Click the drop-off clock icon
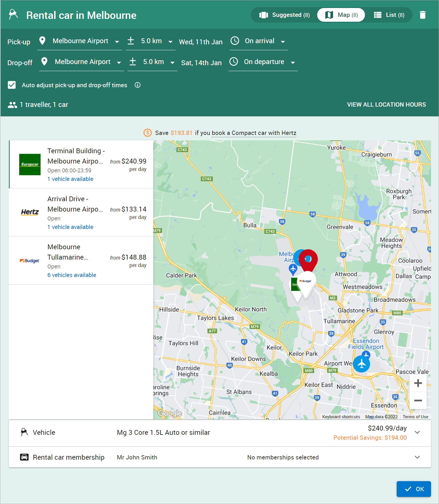Viewport: 439px width, 504px height. tap(234, 61)
